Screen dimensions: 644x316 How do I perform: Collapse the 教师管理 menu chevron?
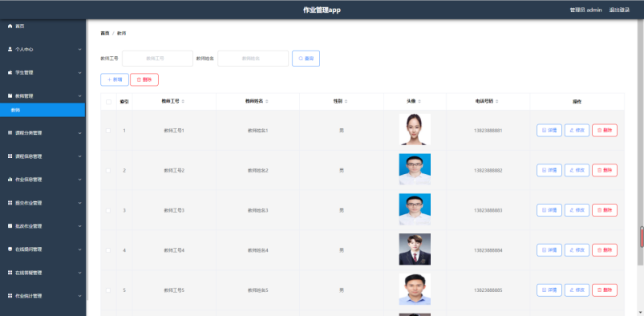[x=79, y=96]
